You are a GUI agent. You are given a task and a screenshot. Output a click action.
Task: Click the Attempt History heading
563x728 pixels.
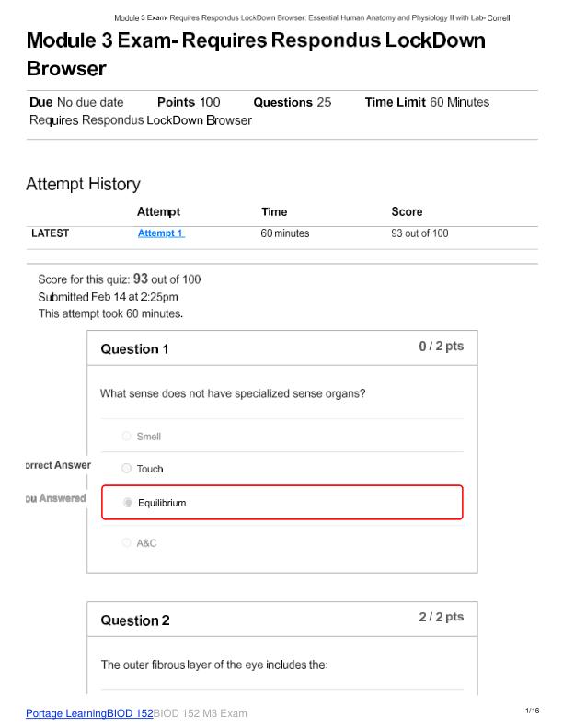[83, 184]
